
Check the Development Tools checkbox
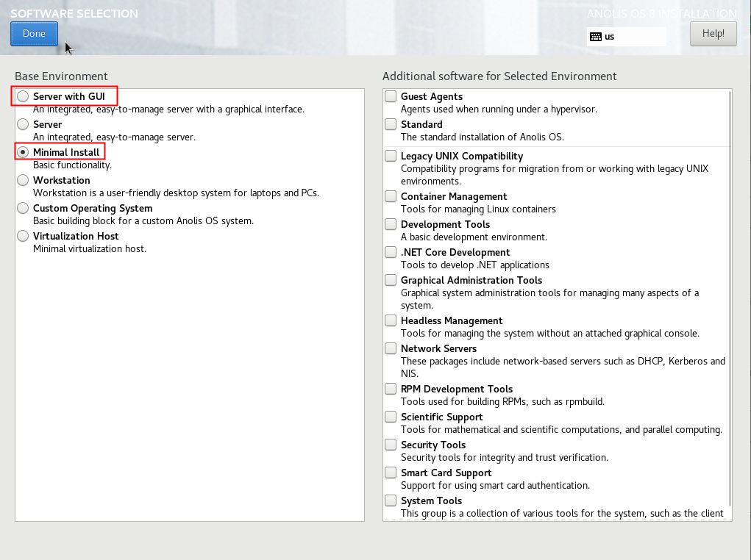(391, 224)
